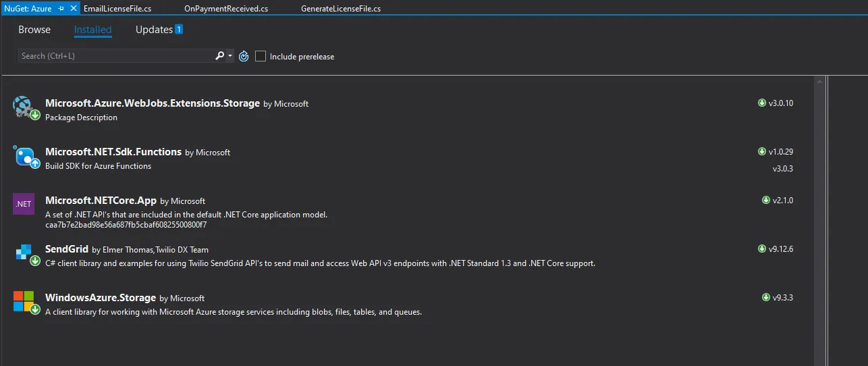The width and height of the screenshot is (868, 366).
Task: Click the Include prerelease label text
Action: coord(302,57)
